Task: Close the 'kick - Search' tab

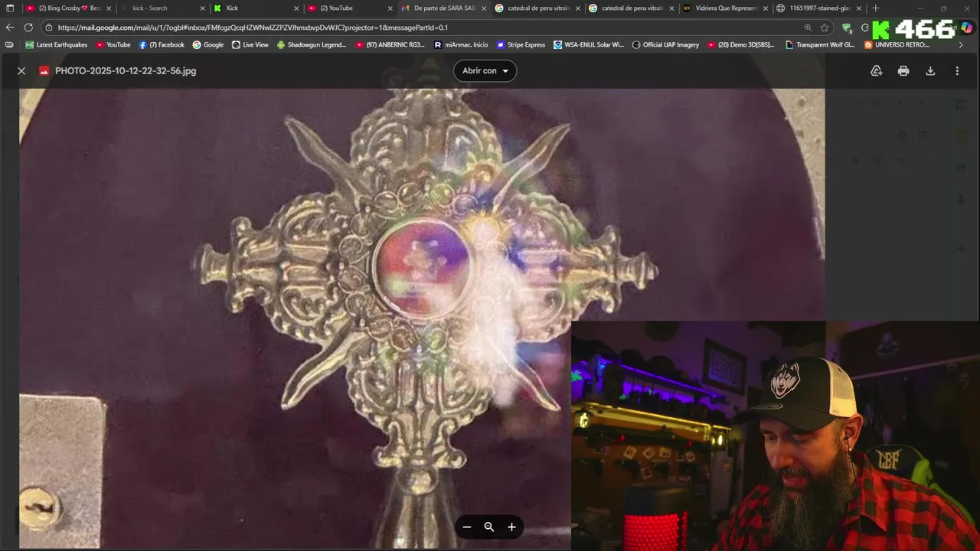Action: click(203, 8)
